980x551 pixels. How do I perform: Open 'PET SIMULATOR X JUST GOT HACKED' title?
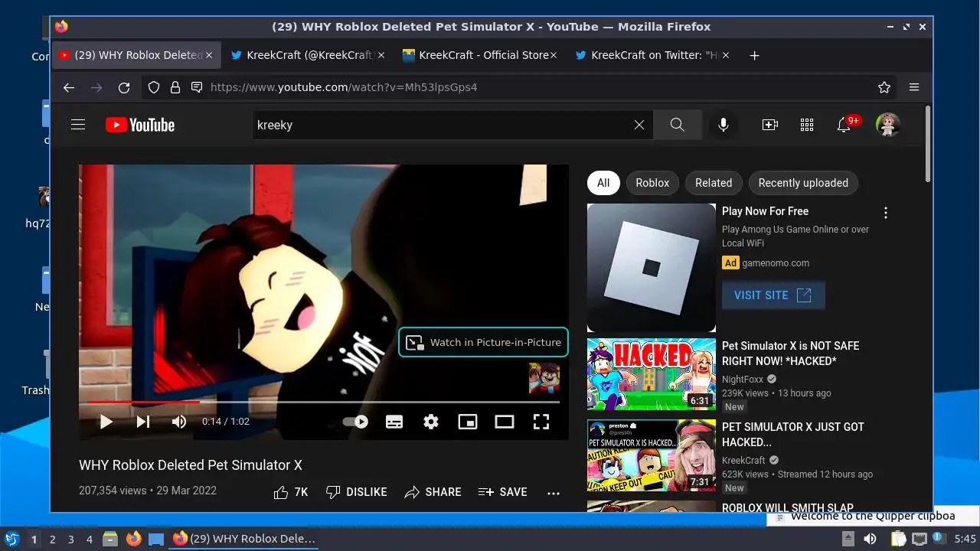(793, 434)
